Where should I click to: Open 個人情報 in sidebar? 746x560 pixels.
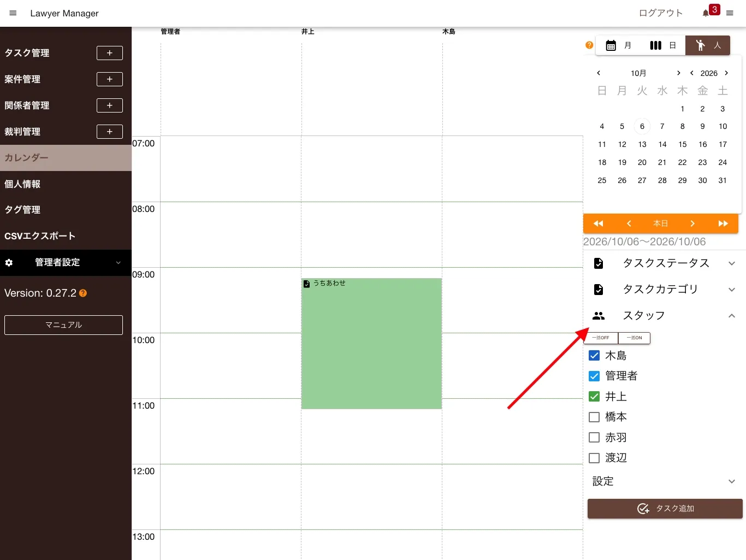coord(66,184)
